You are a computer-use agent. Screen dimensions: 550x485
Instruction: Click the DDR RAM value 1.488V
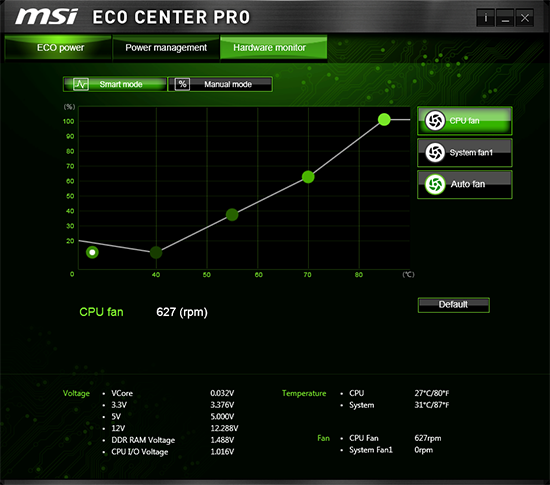(222, 440)
